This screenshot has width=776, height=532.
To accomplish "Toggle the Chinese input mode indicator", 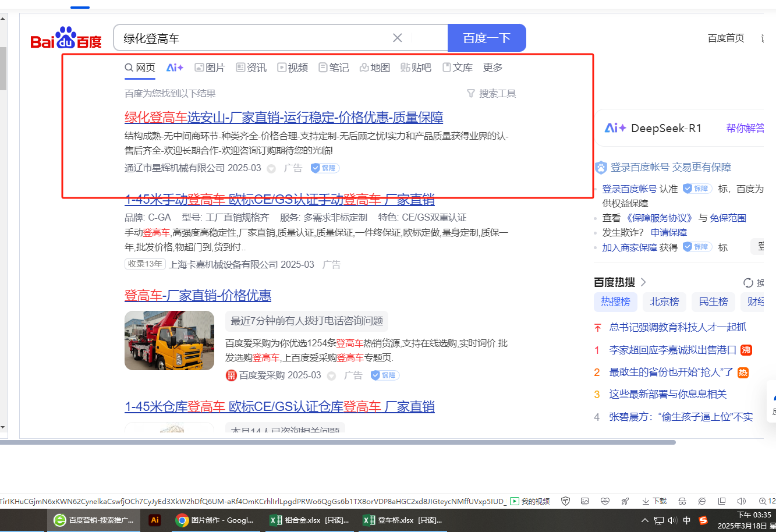I will point(686,520).
